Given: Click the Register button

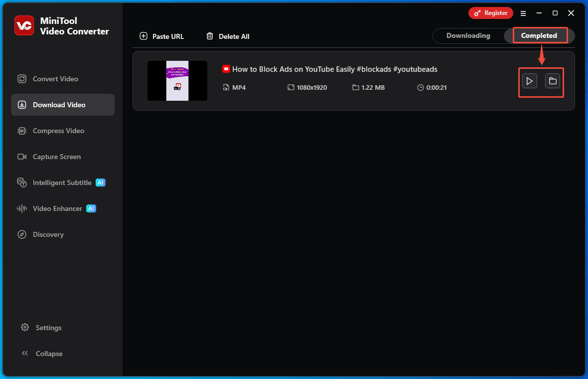Looking at the screenshot, I should click(x=490, y=13).
